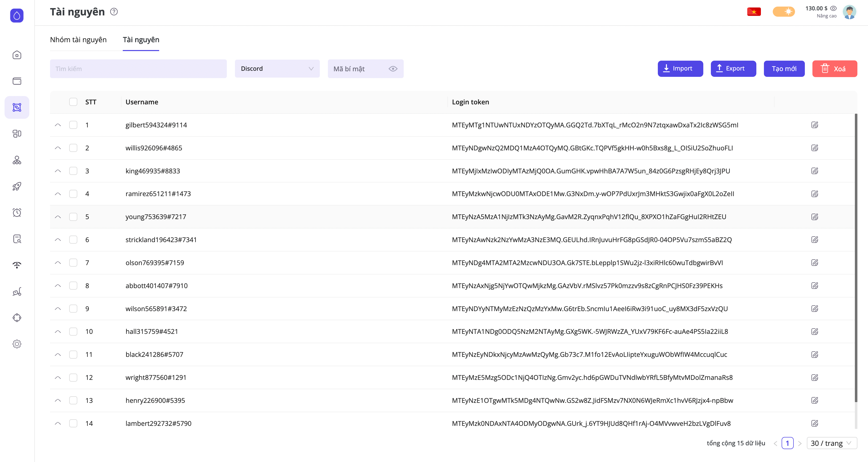The image size is (868, 462).
Task: Check the select-all header checkbox
Action: 73,102
